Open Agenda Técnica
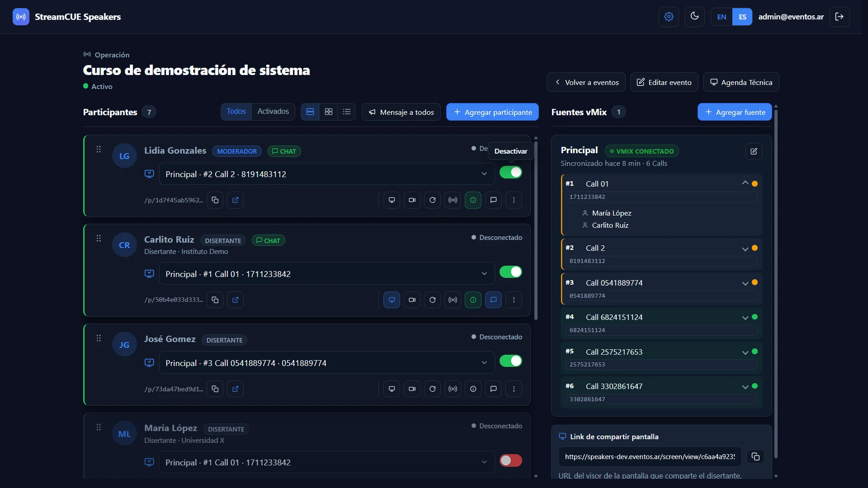The image size is (868, 488). pos(741,82)
